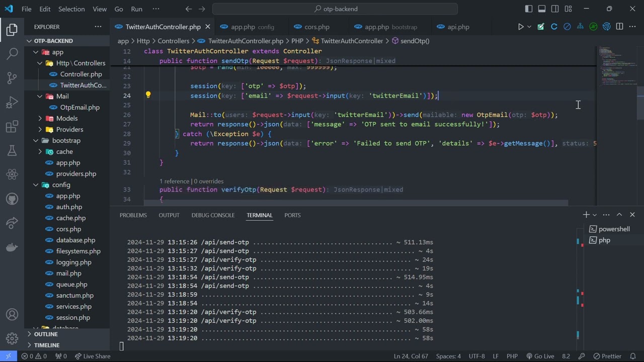
Task: Click the PHP language mode indicator
Action: [x=512, y=356]
